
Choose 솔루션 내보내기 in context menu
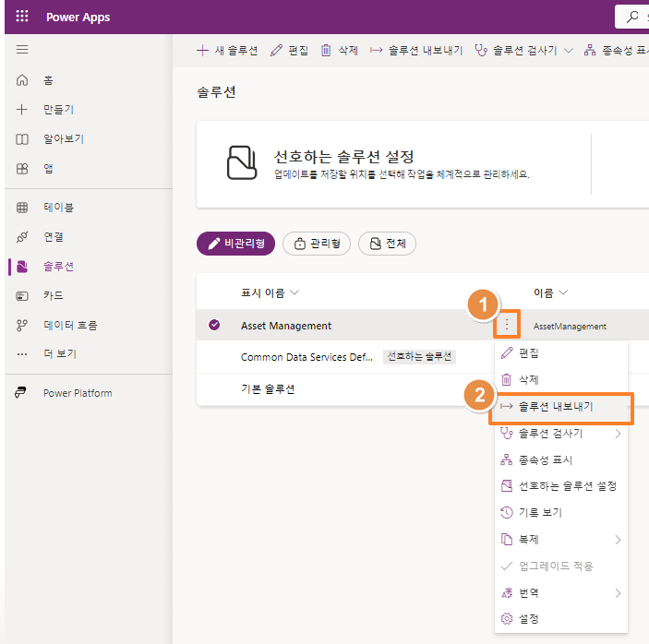(561, 407)
